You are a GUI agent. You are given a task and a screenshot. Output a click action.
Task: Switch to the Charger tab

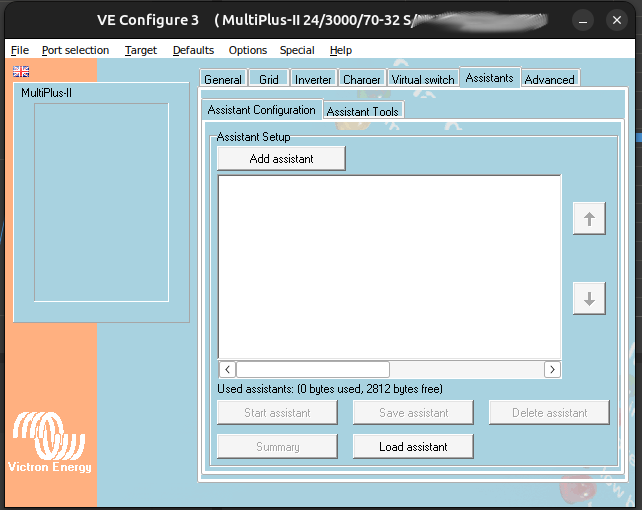[362, 79]
